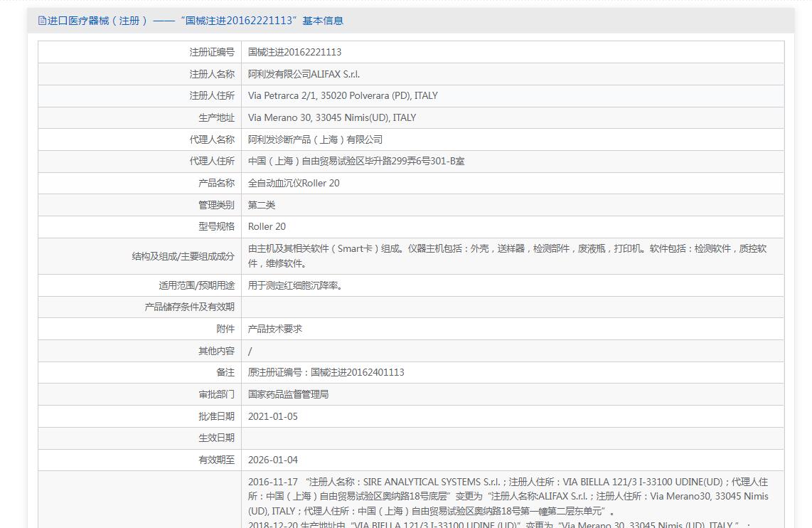This screenshot has height=528, width=812.
Task: Select the slash value in 其他内容 row
Action: pos(250,352)
